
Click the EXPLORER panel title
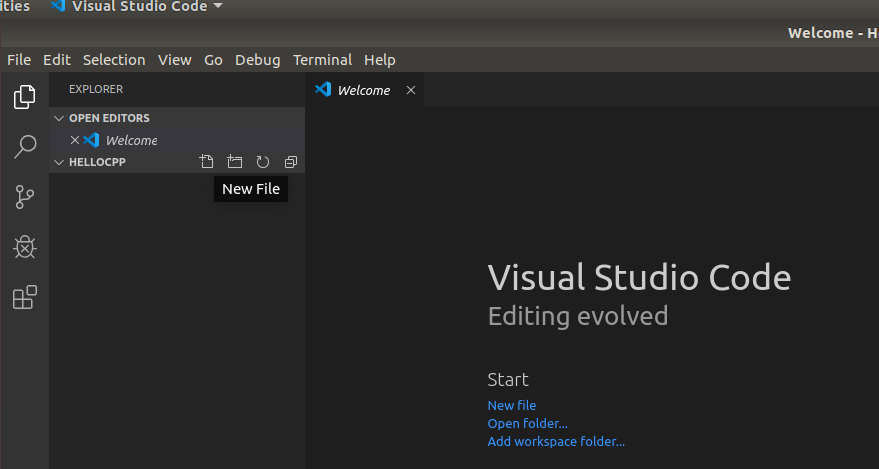(96, 90)
